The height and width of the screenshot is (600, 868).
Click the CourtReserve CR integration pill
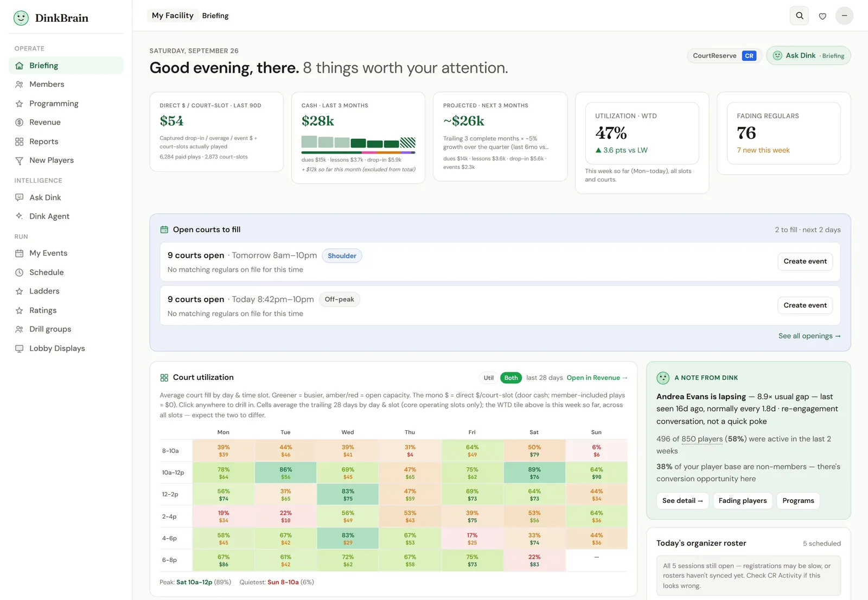(725, 55)
